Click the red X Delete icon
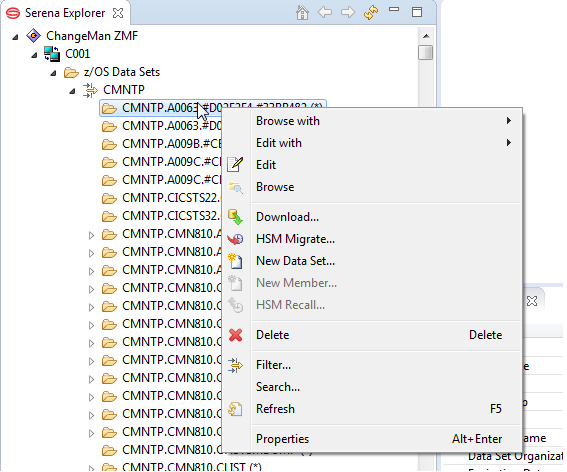Image resolution: width=567 pixels, height=472 pixels. pos(235,335)
